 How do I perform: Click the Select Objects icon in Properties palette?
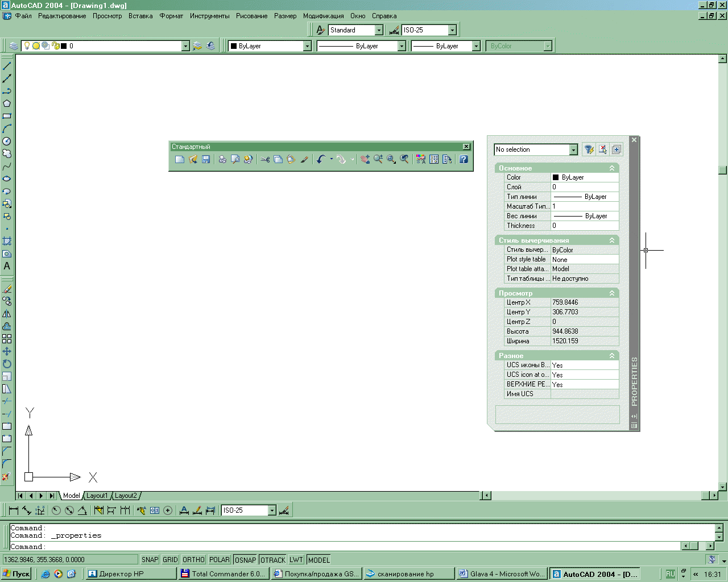coord(603,149)
